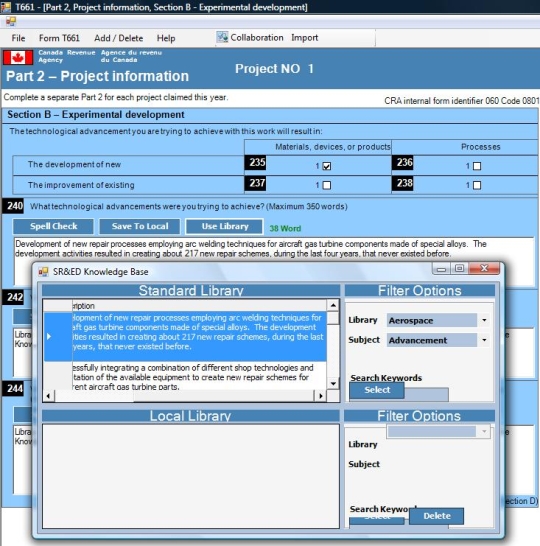
Task: Check box 236 new processes checkbox
Action: tap(477, 166)
